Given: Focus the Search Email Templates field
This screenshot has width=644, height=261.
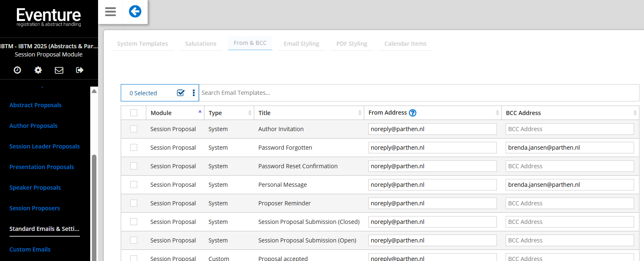Looking at the screenshot, I should point(419,93).
